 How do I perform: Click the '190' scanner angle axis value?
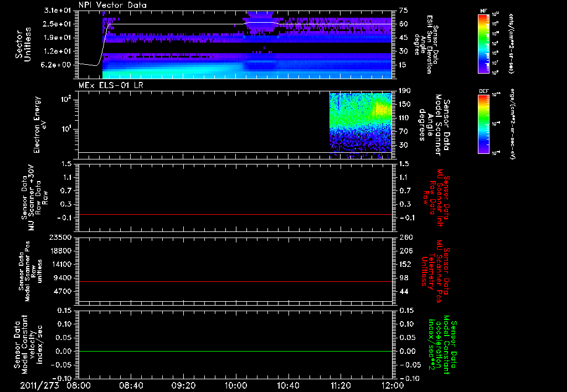tap(406, 91)
